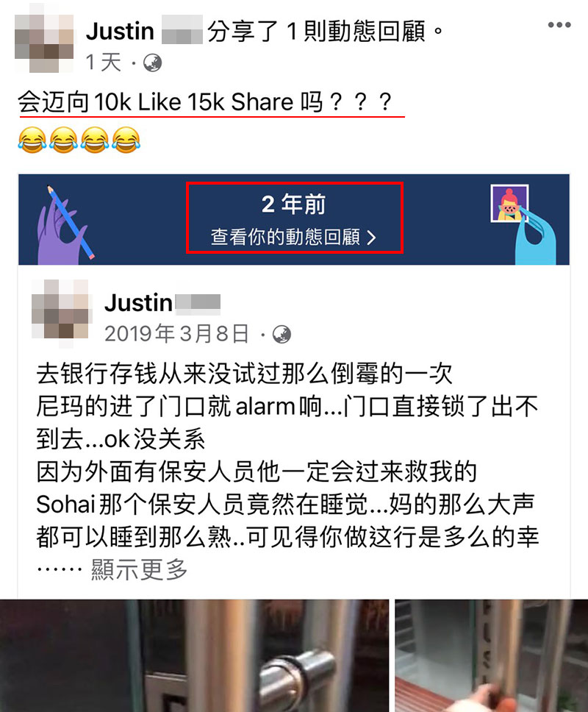Click the 2019年3月8日 post date
Viewport: 588px width, 712px height.
pos(177,334)
